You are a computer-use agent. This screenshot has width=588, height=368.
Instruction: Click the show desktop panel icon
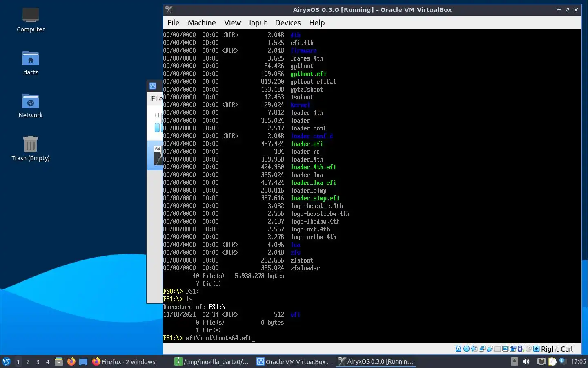[x=83, y=361]
